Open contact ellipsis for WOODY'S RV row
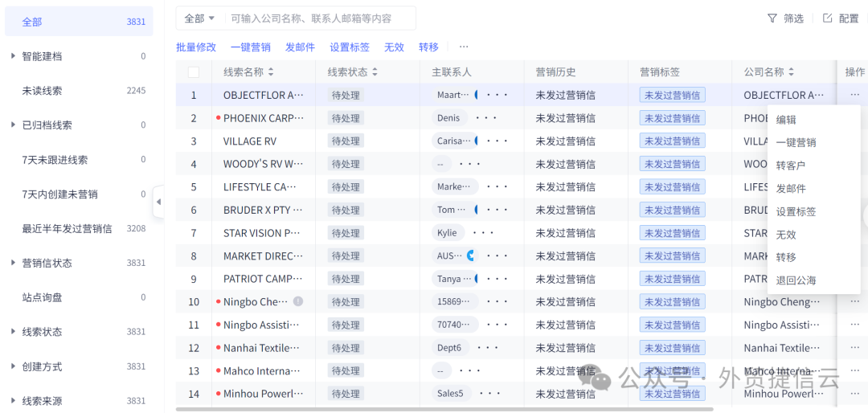The image size is (868, 413). point(470,165)
